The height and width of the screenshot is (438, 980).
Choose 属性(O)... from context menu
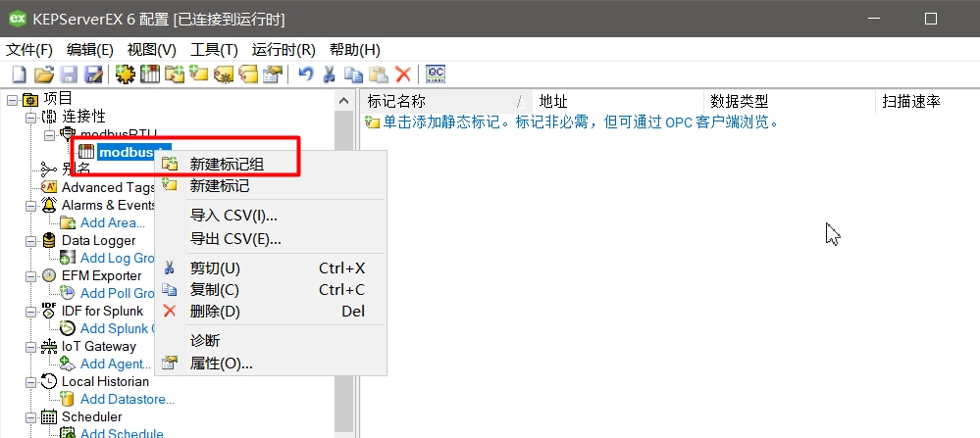(272, 364)
